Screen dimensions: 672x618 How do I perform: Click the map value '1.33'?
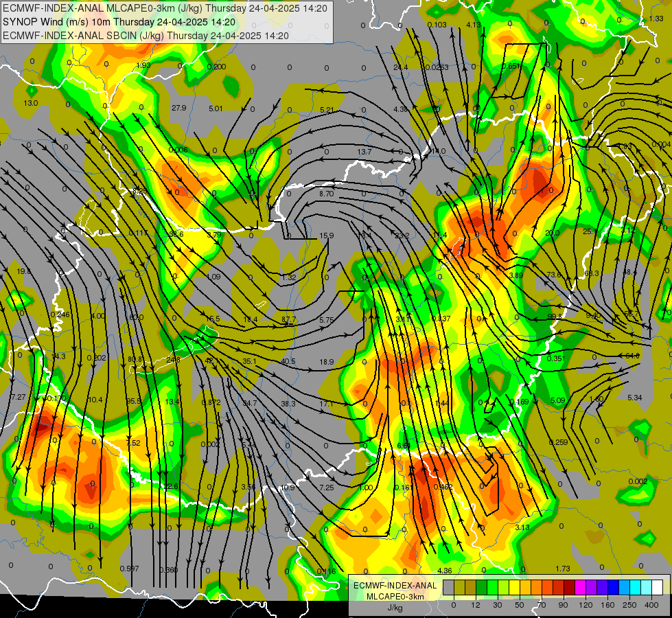click(656, 19)
